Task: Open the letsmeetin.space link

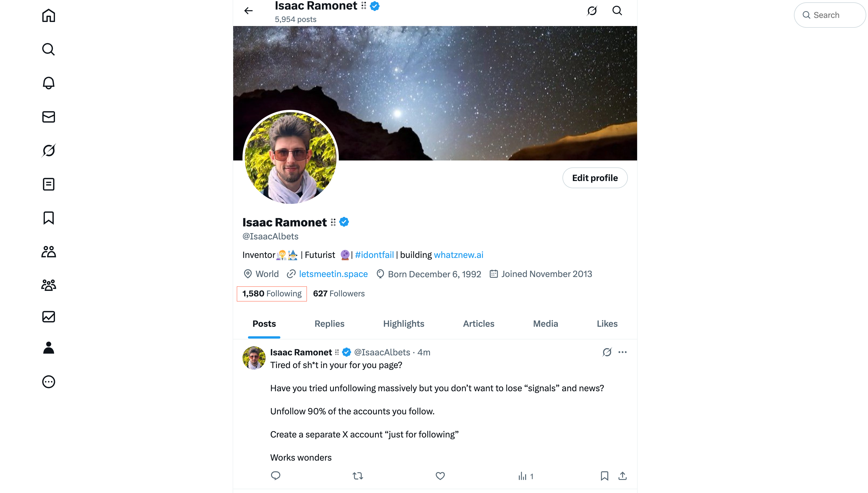Action: [x=333, y=274]
